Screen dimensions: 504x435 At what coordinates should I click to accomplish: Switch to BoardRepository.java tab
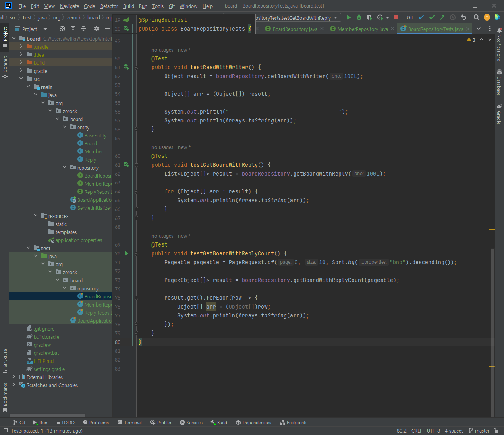point(295,29)
